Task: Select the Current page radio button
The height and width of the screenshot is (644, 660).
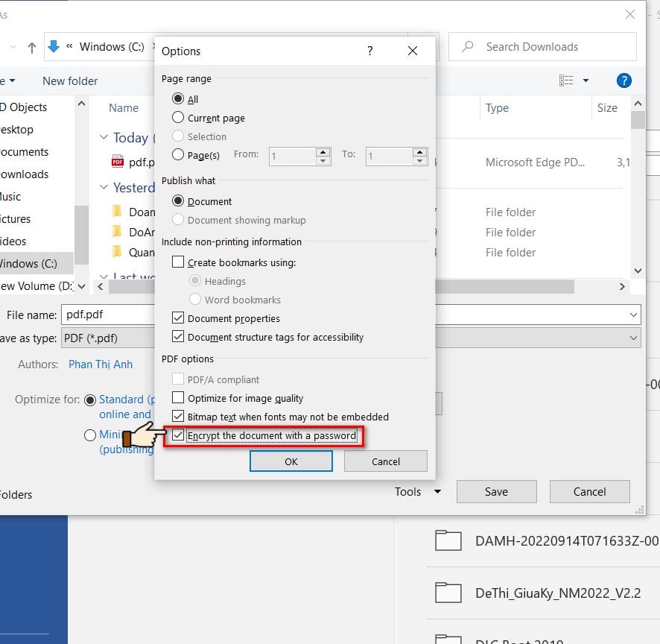Action: (x=178, y=117)
